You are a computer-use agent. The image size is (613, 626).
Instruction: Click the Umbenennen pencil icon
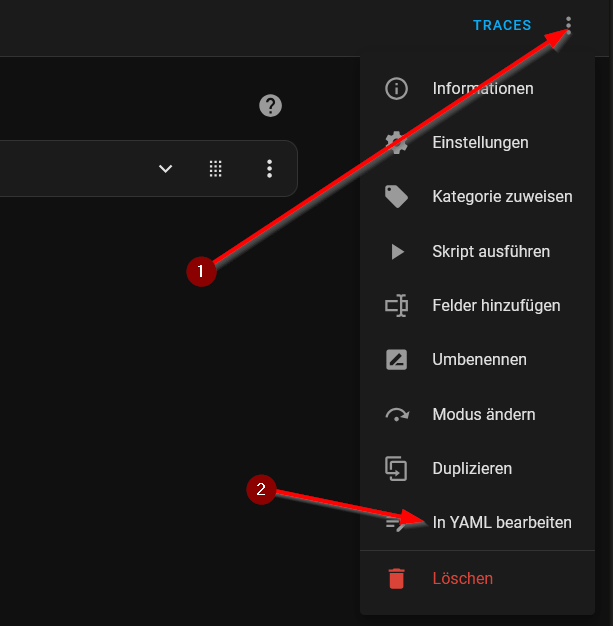pos(396,360)
